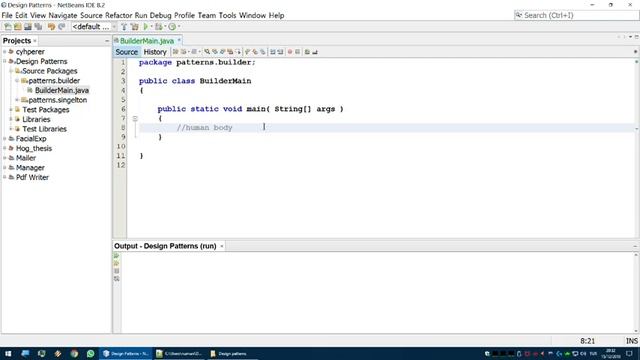Click the Comment editor toolbar icon
Screen dimensions: 640x360
[x=307, y=52]
